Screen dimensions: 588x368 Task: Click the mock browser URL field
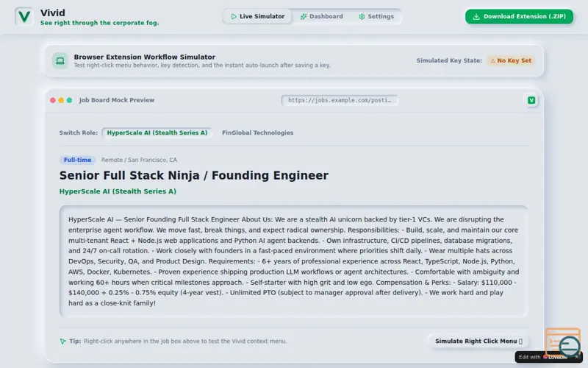coord(340,100)
